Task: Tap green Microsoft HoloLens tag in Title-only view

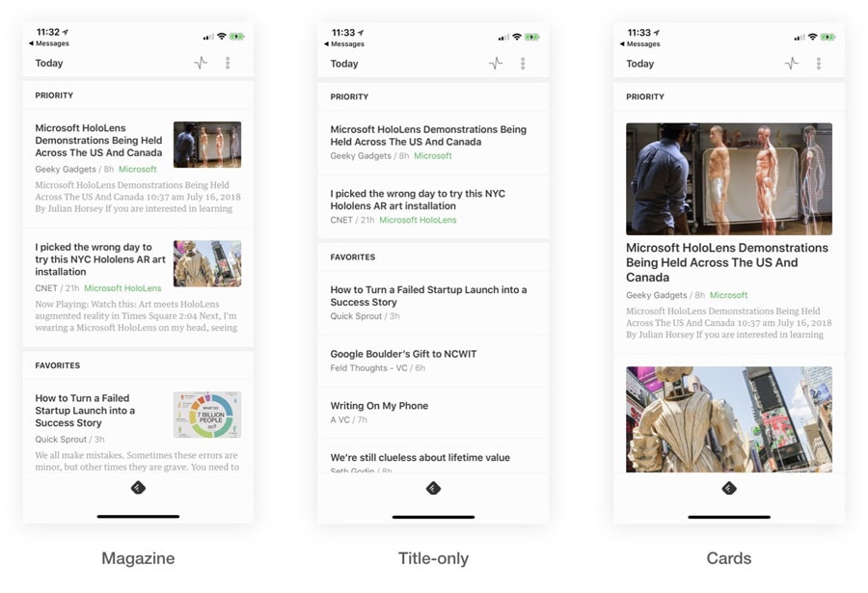Action: 418,220
